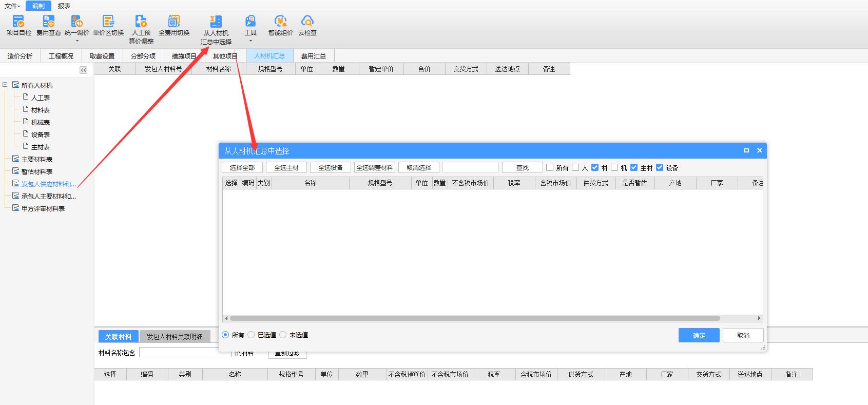Open 工程概况 tab
The height and width of the screenshot is (405, 868).
[61, 56]
